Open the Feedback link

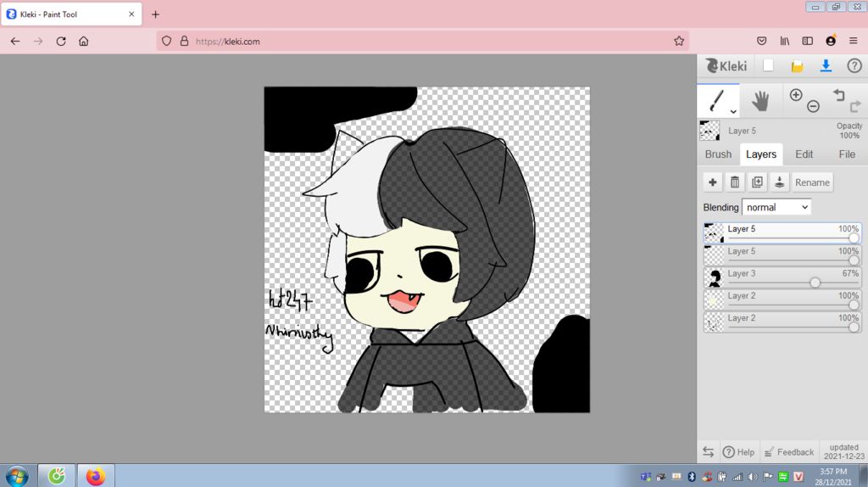pyautogui.click(x=789, y=452)
